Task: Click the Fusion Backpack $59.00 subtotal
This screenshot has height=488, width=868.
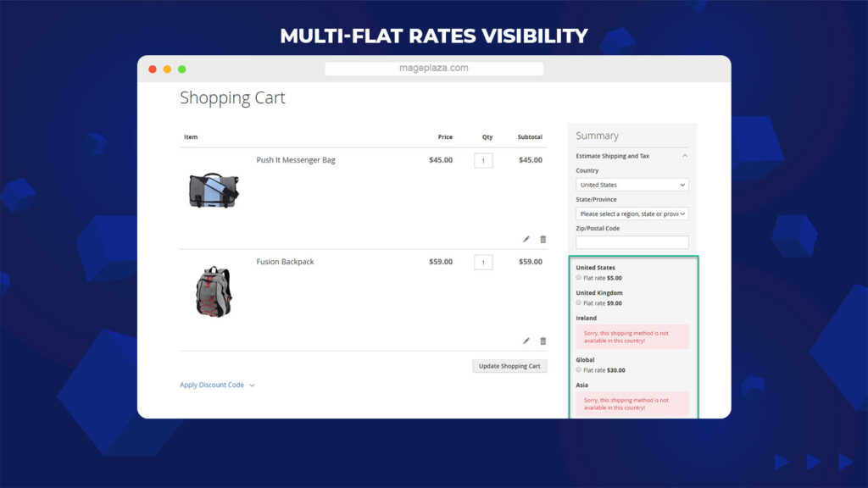Action: coord(531,262)
